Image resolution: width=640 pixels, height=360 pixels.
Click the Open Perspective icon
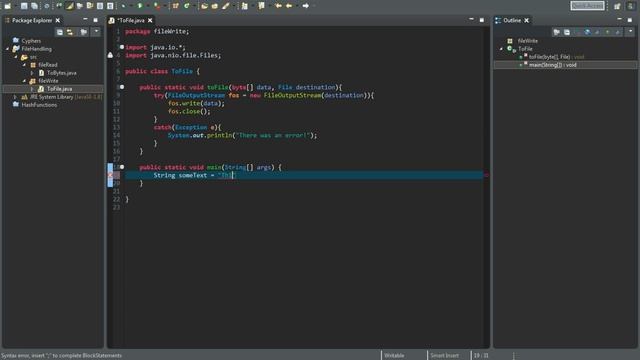pos(617,6)
